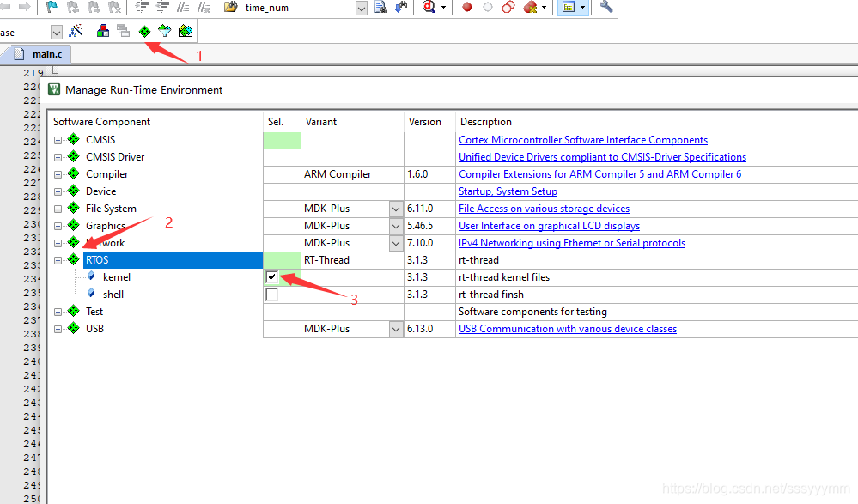858x504 pixels.
Task: Enable the RTOS shell checkbox
Action: (271, 295)
